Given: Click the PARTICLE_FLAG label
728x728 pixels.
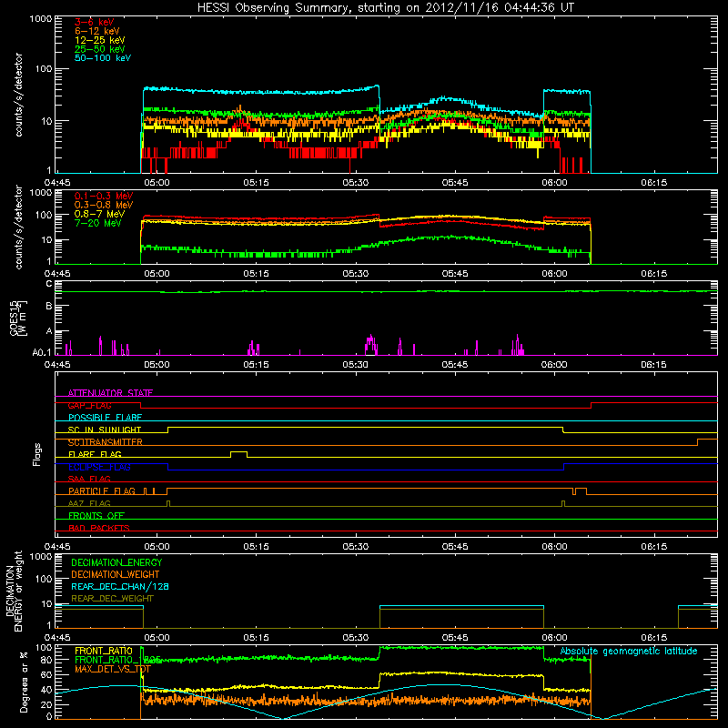Looking at the screenshot, I should point(102,491).
